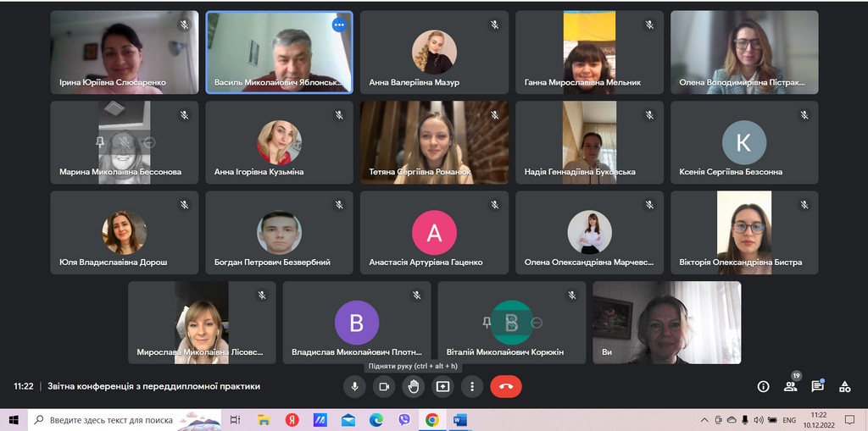Open the ENG language indicator menu

pos(788,420)
